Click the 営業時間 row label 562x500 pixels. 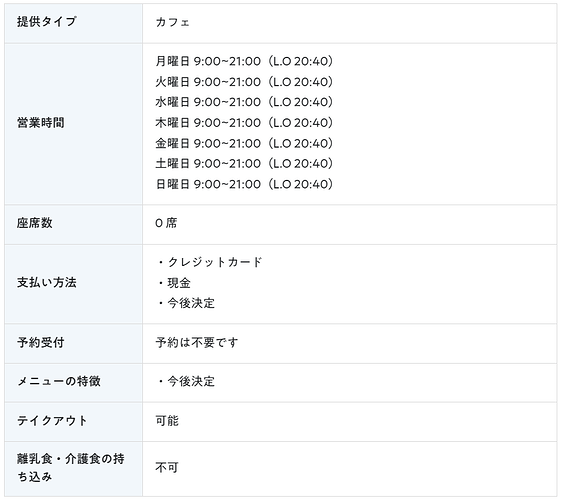point(41,123)
